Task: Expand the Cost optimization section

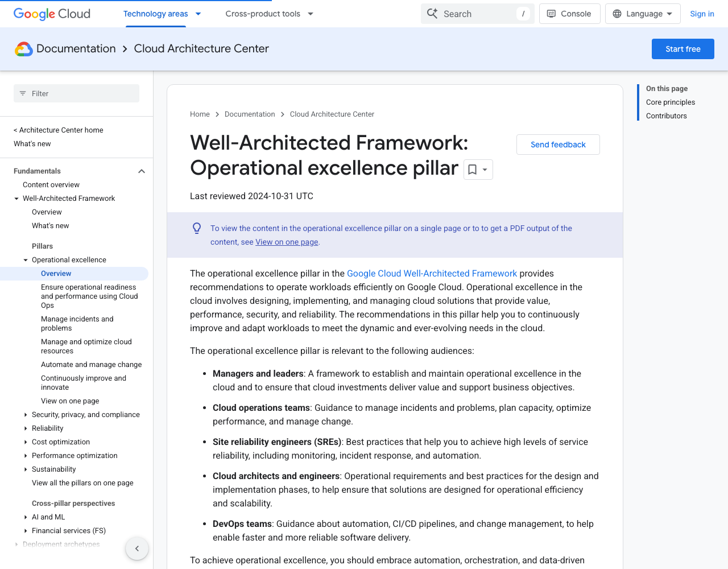Action: coord(26,442)
